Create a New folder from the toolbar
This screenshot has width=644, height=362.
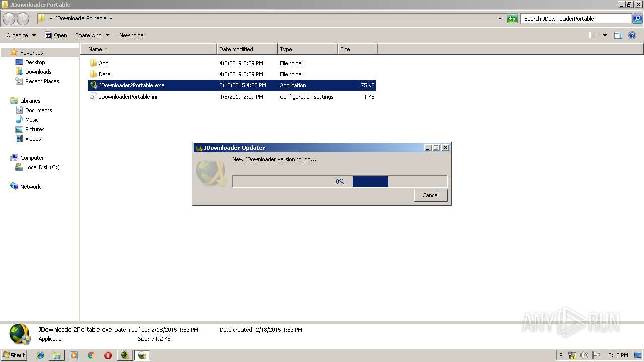pyautogui.click(x=132, y=35)
